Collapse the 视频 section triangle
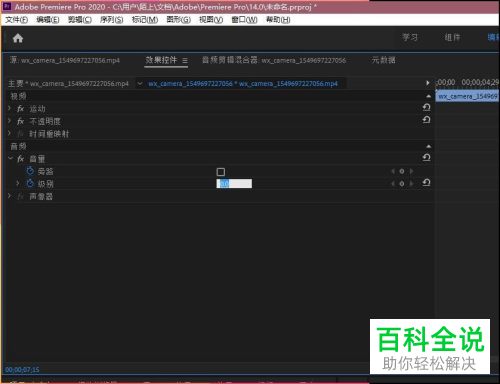The height and width of the screenshot is (384, 500). (x=429, y=96)
